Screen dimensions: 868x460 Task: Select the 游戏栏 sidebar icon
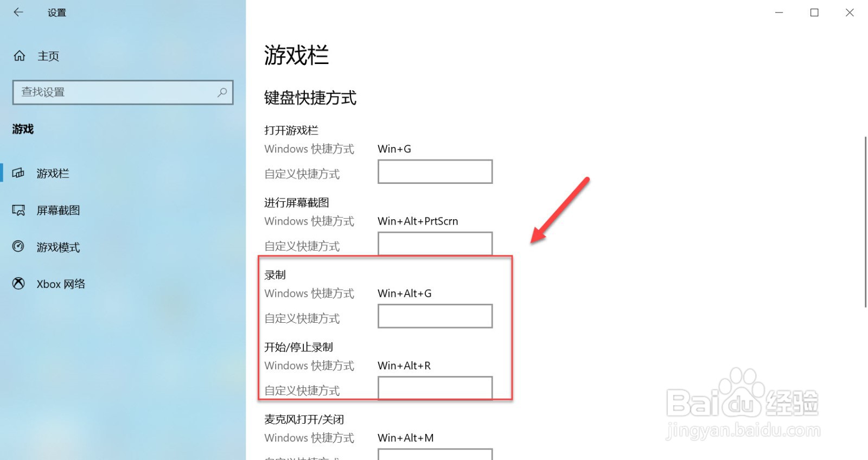pyautogui.click(x=18, y=173)
